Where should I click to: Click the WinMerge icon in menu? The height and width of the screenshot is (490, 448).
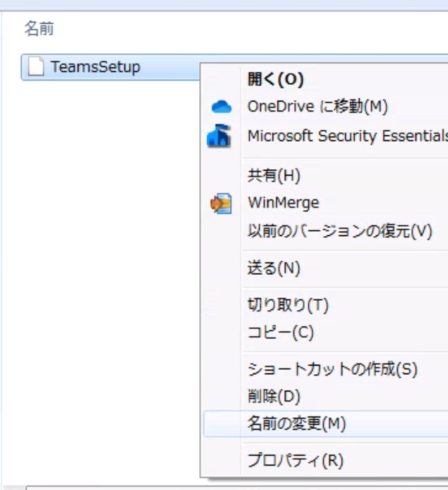pyautogui.click(x=221, y=204)
